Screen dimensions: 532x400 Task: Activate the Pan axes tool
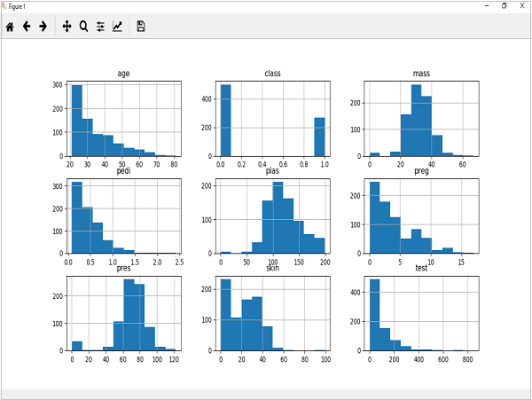pos(66,27)
